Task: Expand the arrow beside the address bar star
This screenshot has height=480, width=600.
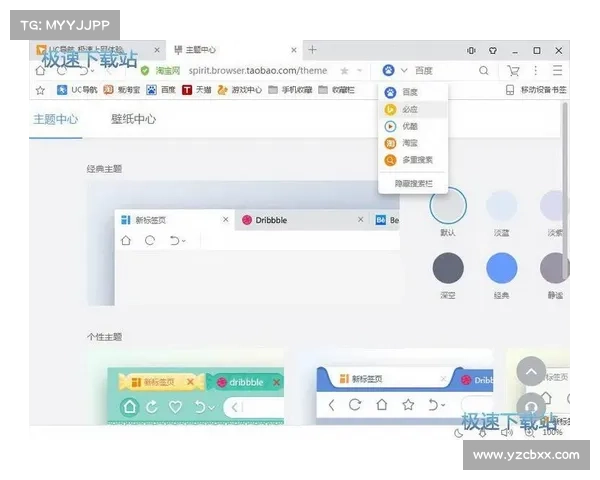Action: click(359, 71)
